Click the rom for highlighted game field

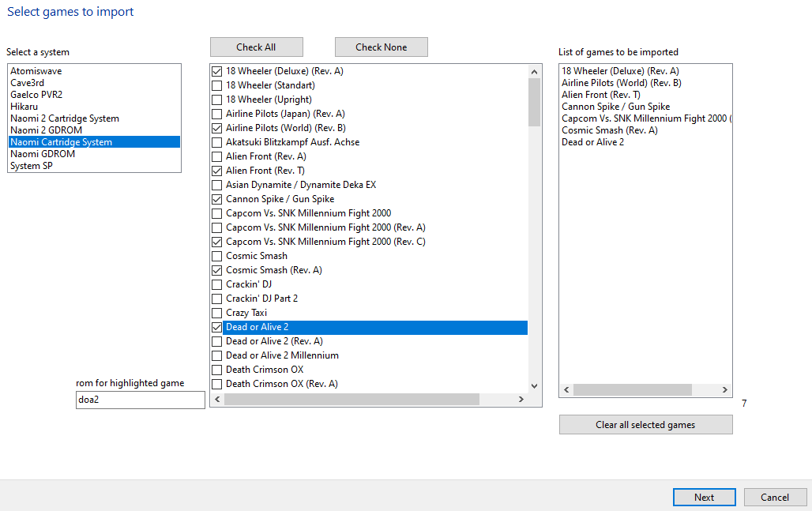pos(141,400)
